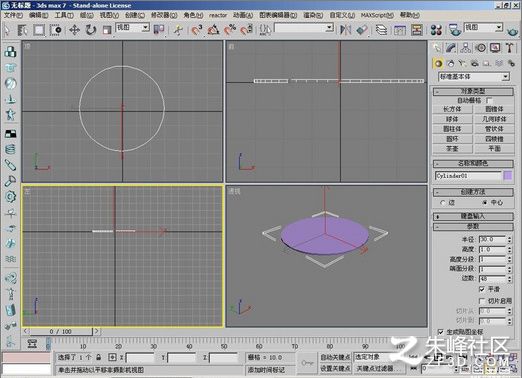The image size is (522, 378).
Task: Click the Select Object arrow tool
Action: point(7,30)
